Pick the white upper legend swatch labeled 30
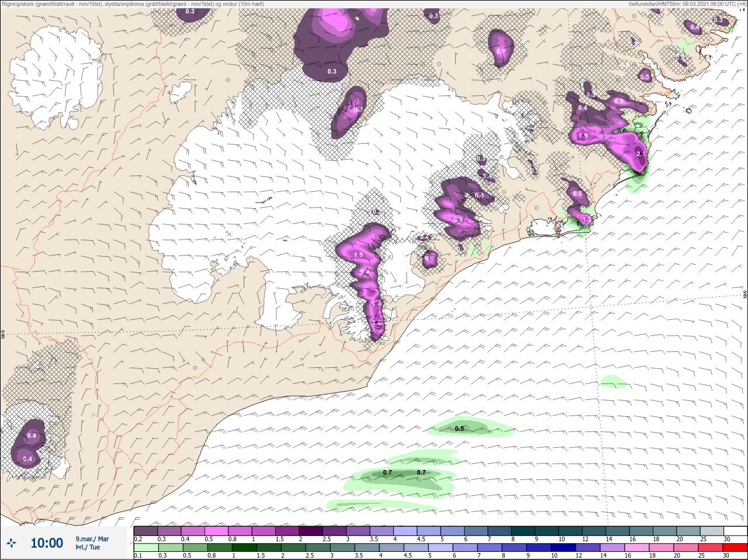This screenshot has width=748, height=560. coord(735,531)
